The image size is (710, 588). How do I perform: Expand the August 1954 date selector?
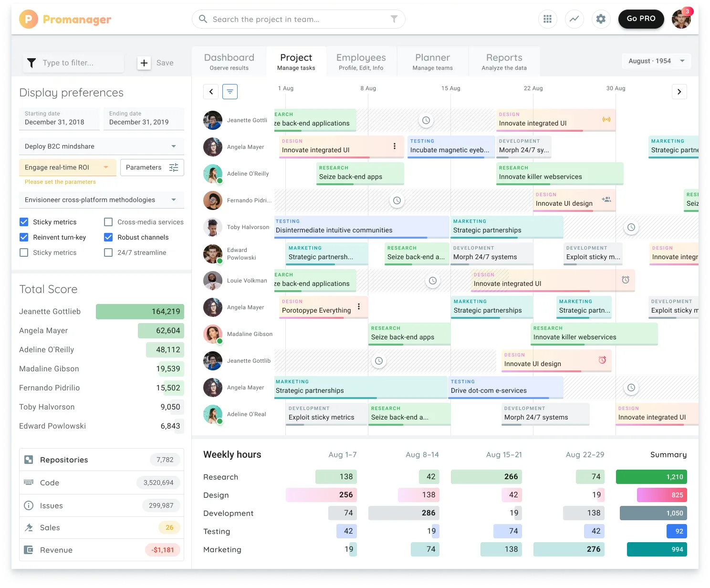[x=656, y=61]
